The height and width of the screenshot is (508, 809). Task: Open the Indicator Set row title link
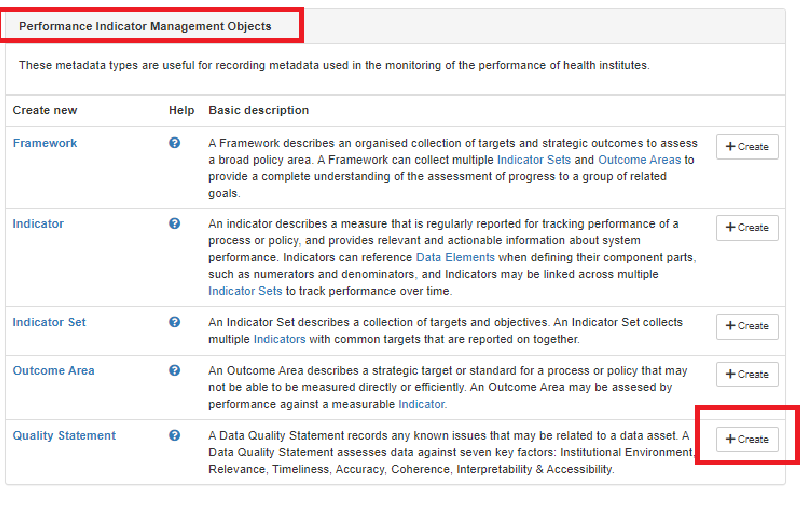(x=49, y=322)
